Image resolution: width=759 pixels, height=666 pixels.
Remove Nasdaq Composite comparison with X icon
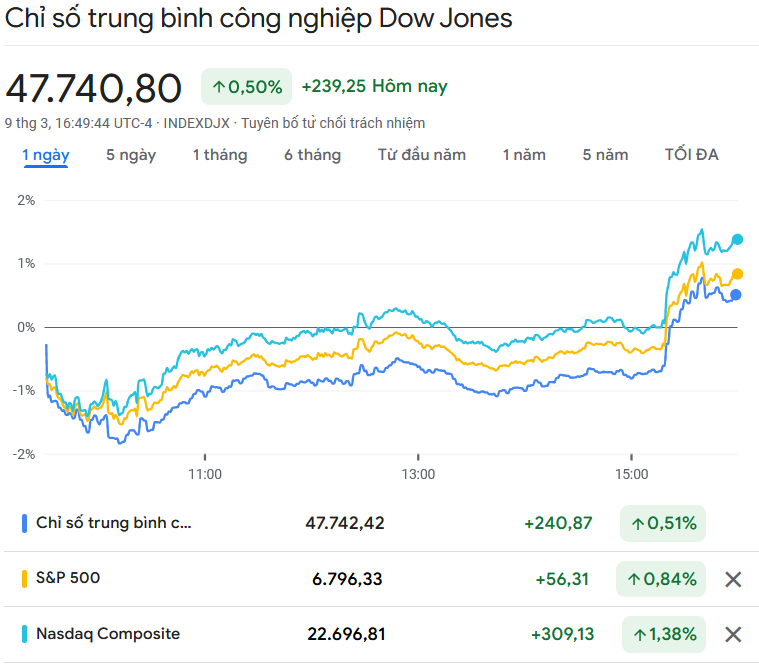point(733,634)
